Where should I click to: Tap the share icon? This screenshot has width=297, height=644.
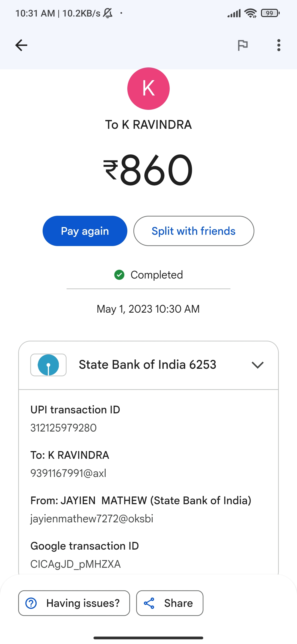tap(149, 603)
